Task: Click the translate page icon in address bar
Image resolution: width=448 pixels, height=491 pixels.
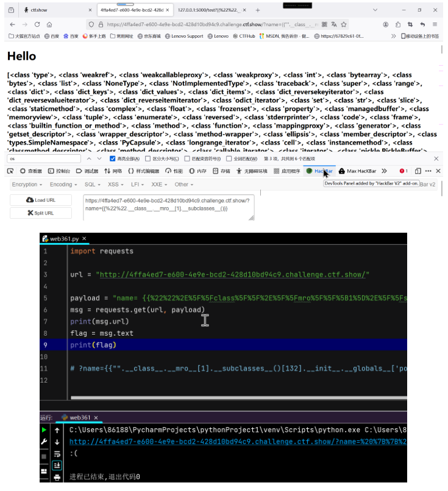Action: coord(334,24)
